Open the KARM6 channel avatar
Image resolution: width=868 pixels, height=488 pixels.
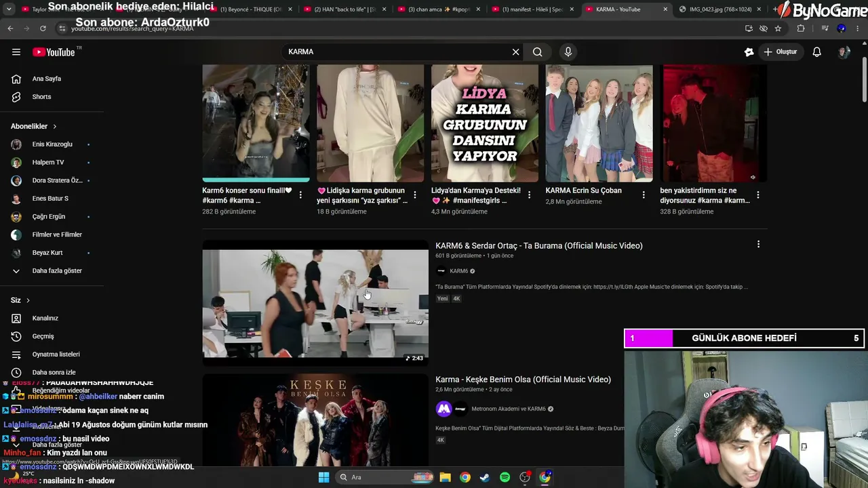click(441, 271)
